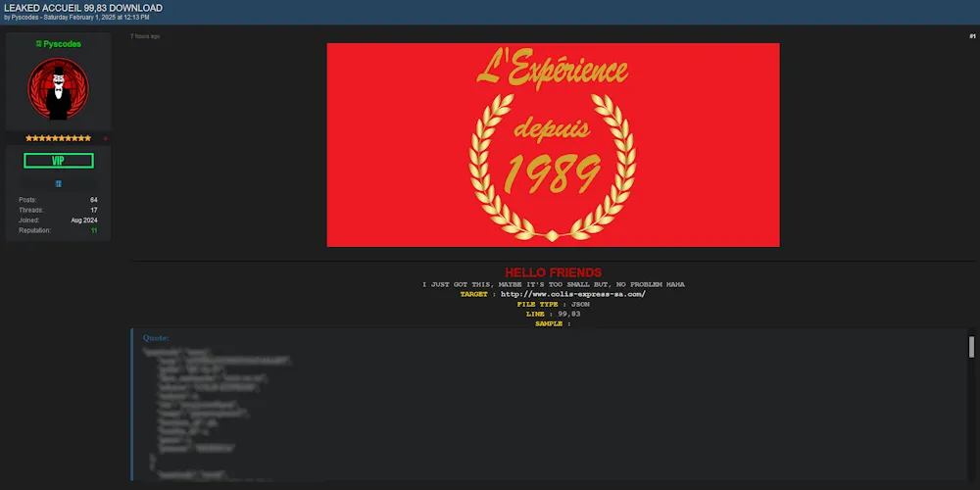Click the red status indicator next to stars

[x=105, y=138]
